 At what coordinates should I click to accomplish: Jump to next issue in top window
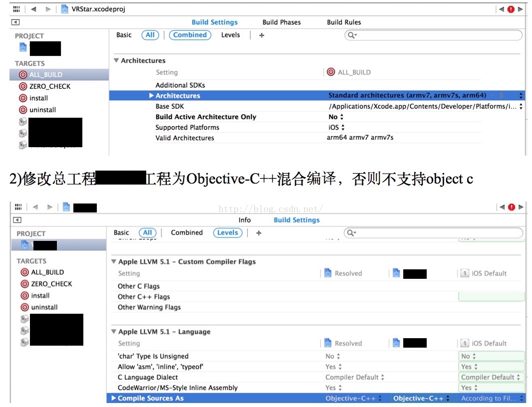coord(520,9)
